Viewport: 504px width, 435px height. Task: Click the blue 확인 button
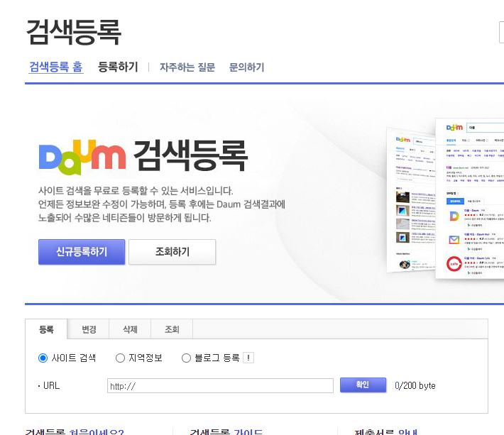pos(363,385)
